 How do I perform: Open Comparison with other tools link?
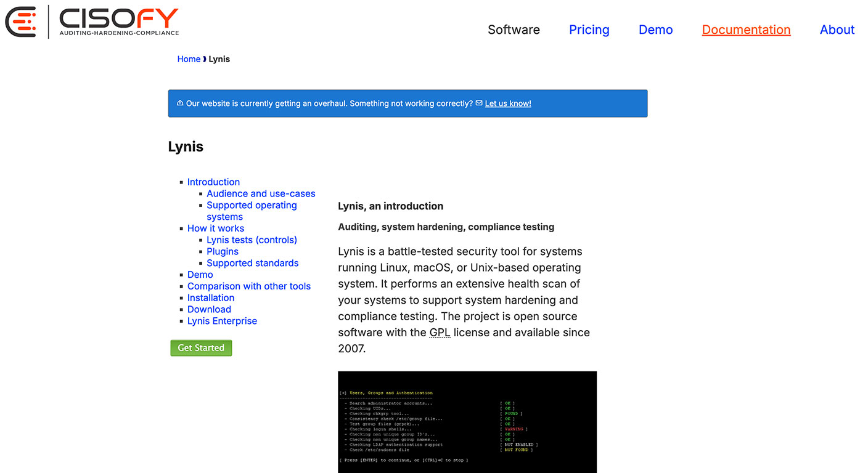tap(248, 286)
